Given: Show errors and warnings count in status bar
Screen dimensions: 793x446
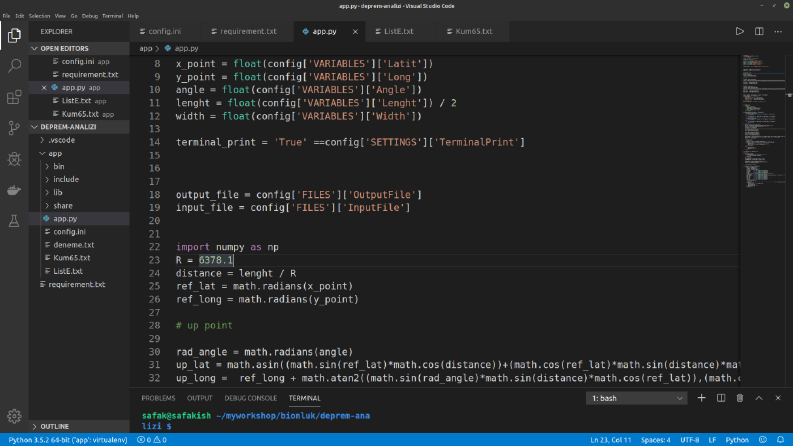Looking at the screenshot, I should (x=152, y=440).
